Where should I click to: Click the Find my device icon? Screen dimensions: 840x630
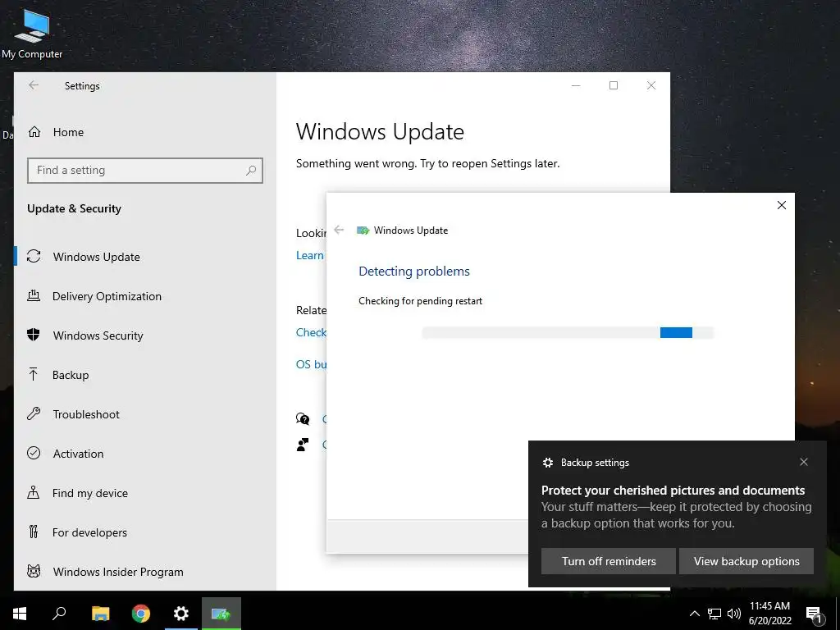[x=33, y=493]
